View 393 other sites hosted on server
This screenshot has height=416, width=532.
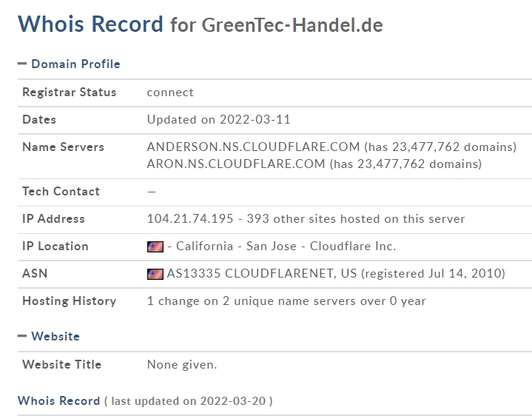point(356,219)
